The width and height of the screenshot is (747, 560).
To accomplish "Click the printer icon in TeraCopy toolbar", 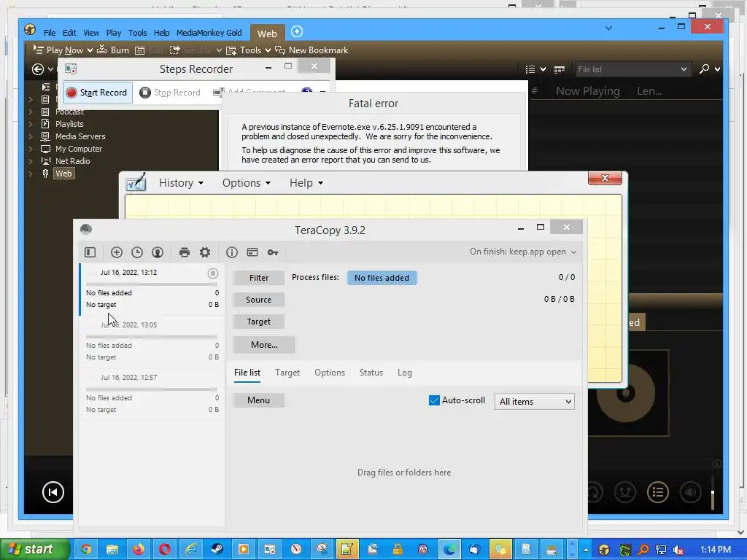I will pos(185,252).
